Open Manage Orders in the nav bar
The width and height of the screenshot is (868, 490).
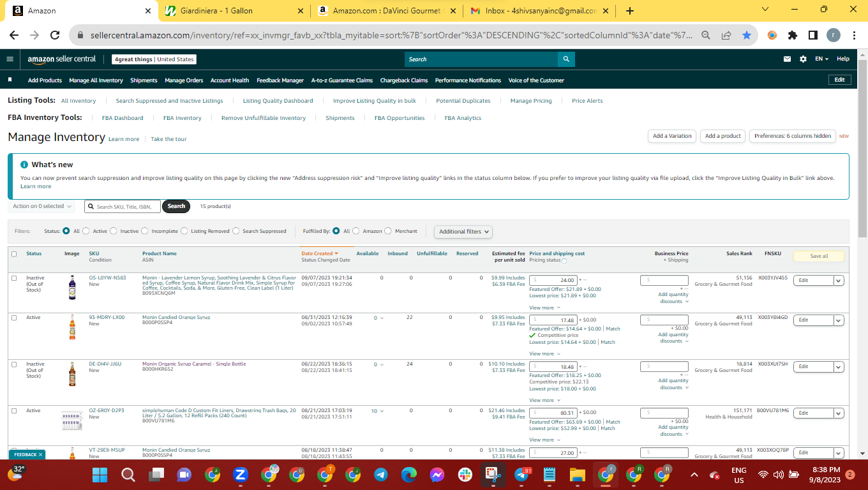184,80
